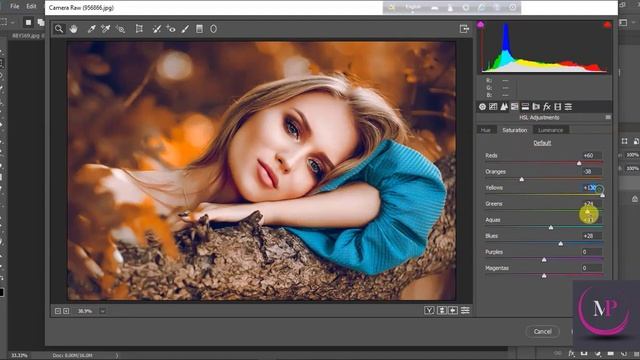
Task: Click the zoom in plus button
Action: point(66,311)
